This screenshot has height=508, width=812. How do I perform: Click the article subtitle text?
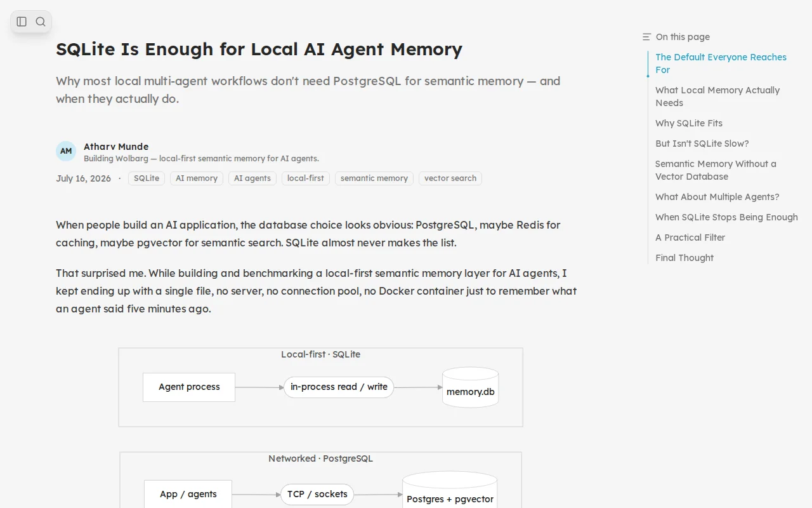pos(308,90)
